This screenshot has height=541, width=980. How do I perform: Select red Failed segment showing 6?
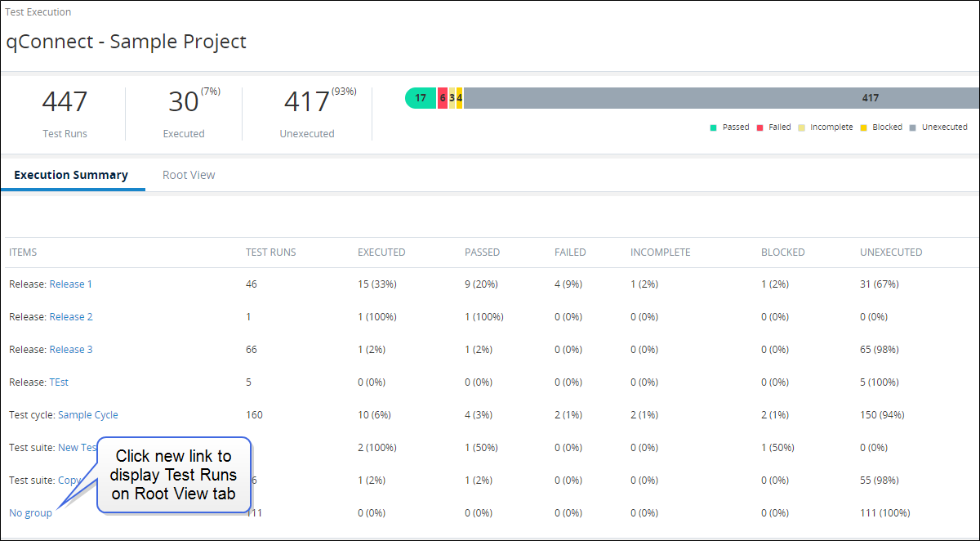(443, 98)
